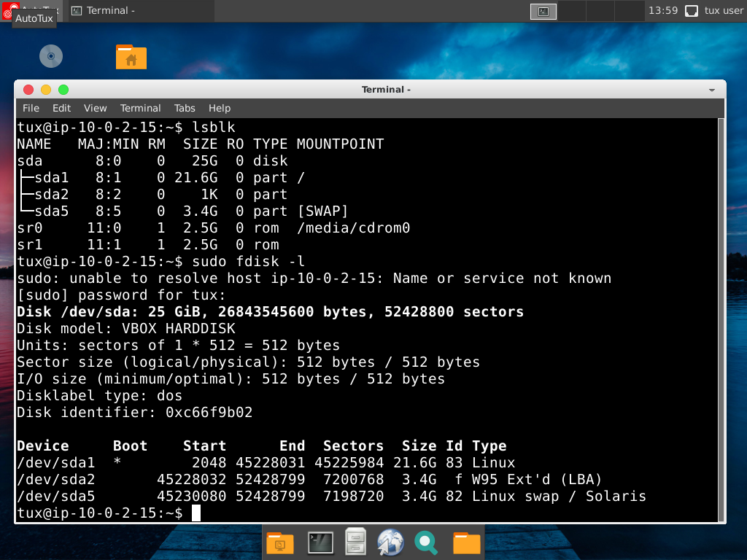Open the orange folder at dock's end
The image size is (747, 560).
tap(466, 542)
